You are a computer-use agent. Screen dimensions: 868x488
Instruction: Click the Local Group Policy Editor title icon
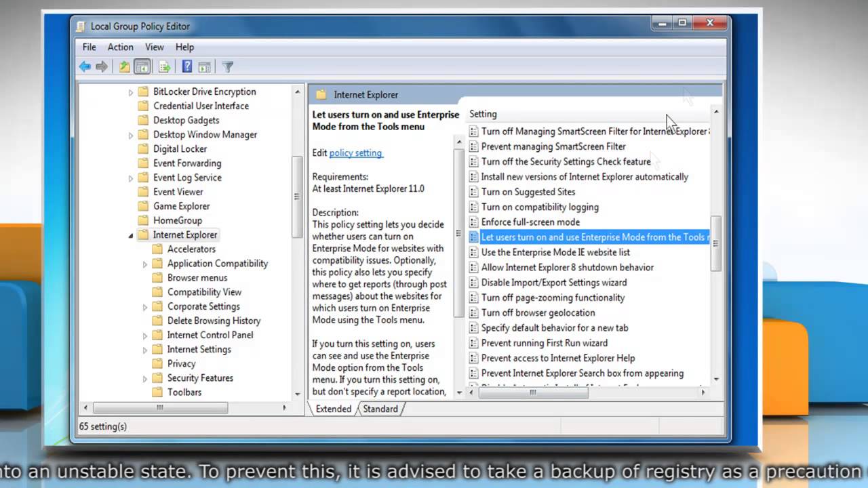pyautogui.click(x=82, y=26)
